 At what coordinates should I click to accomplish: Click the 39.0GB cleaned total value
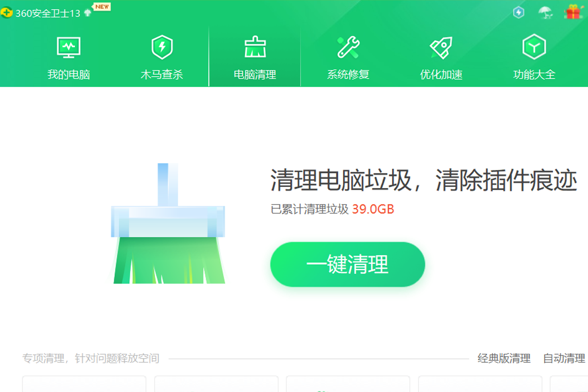373,209
